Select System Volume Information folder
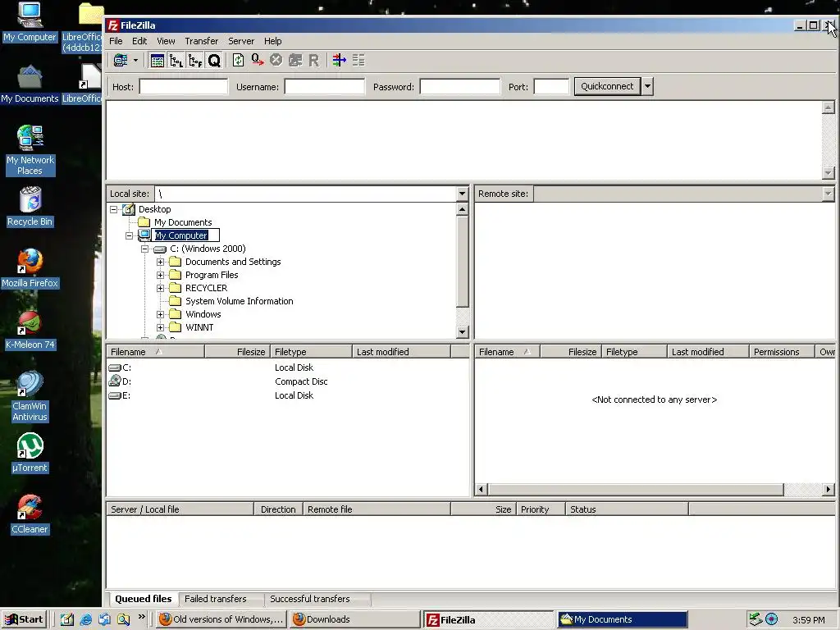The height and width of the screenshot is (630, 840). click(x=239, y=301)
